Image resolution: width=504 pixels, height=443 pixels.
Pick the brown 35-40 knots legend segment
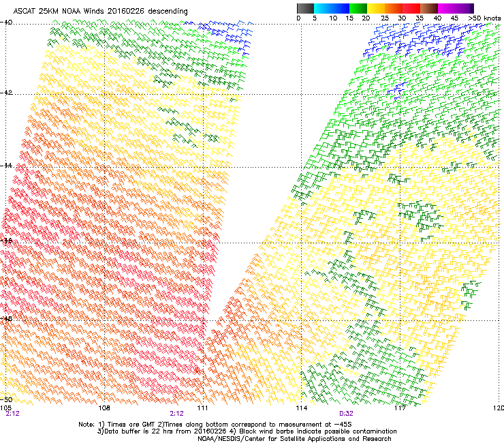pos(429,8)
